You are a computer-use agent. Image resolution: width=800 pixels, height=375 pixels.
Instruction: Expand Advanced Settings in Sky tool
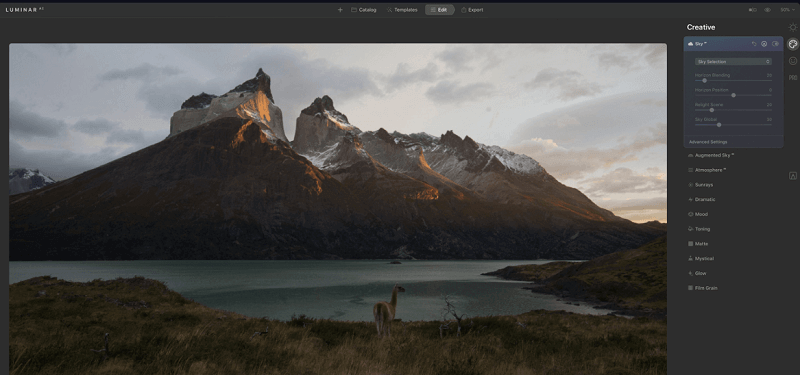coord(708,142)
